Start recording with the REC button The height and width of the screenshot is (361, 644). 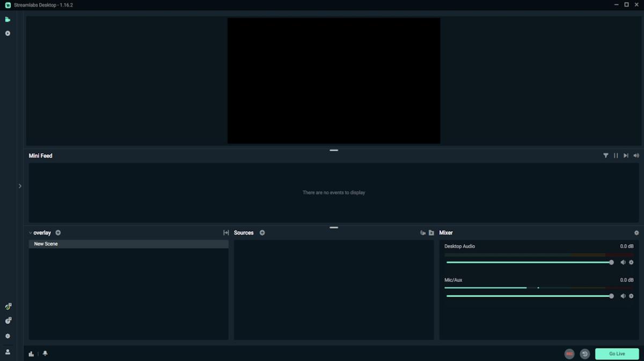[569, 353]
